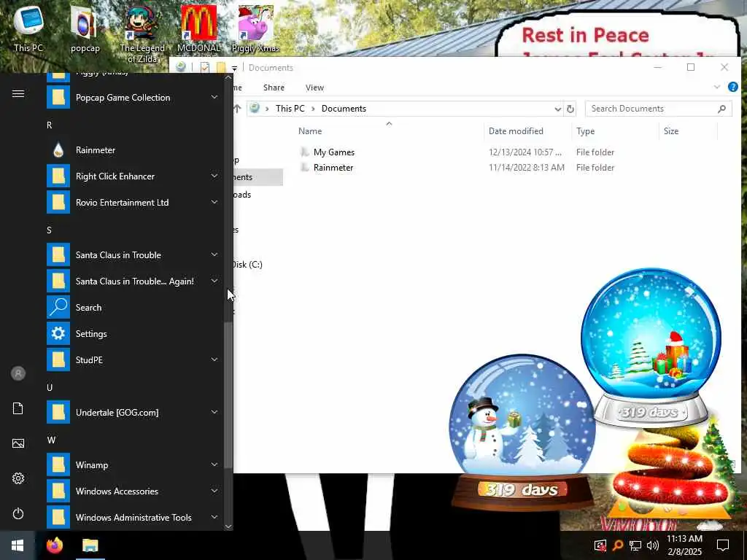Sort files by the Name column
This screenshot has height=560, width=747.
click(x=389, y=131)
